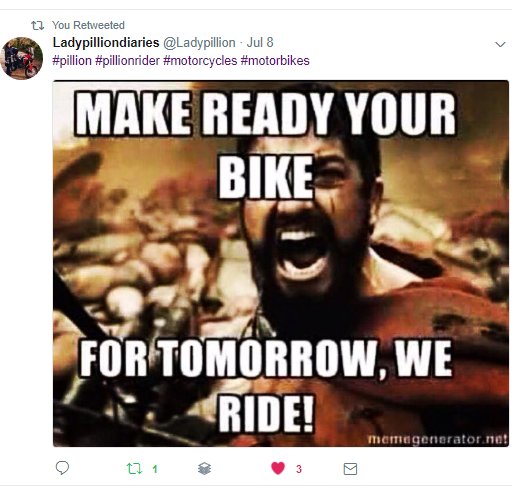
Task: Click the like count number 3
Action: click(x=299, y=469)
